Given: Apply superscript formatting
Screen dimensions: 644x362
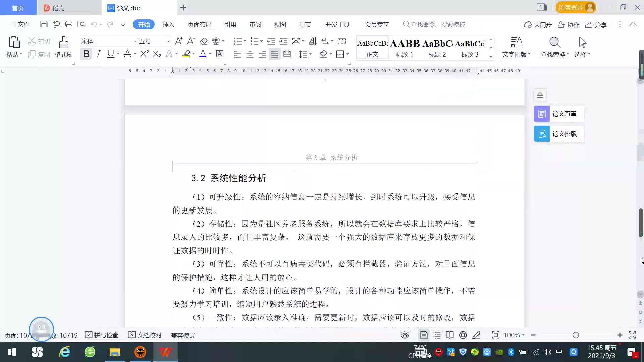Looking at the screenshot, I should coord(144,54).
